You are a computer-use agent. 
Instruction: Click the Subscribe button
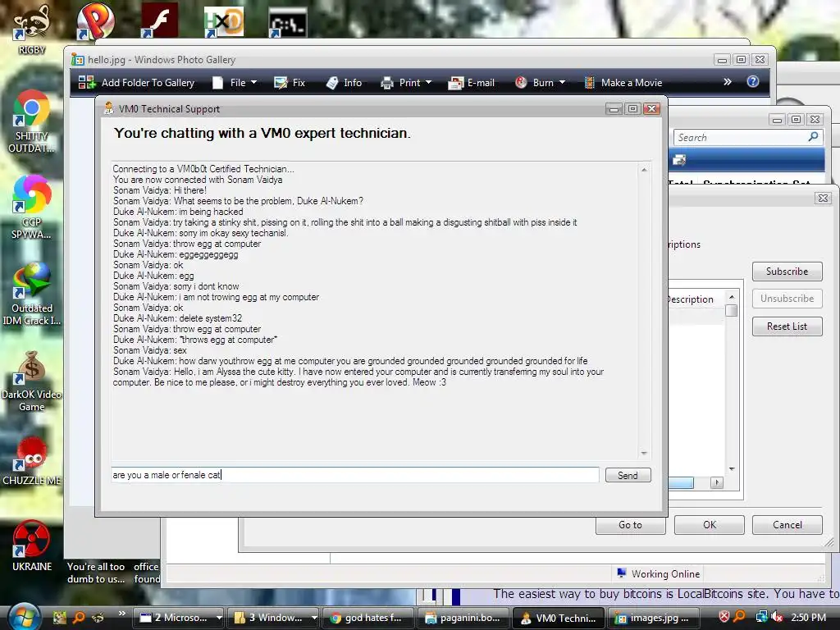(x=787, y=271)
